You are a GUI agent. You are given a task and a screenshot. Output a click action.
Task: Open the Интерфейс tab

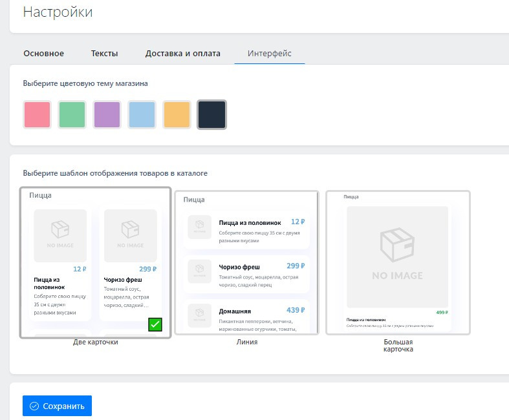coord(270,53)
